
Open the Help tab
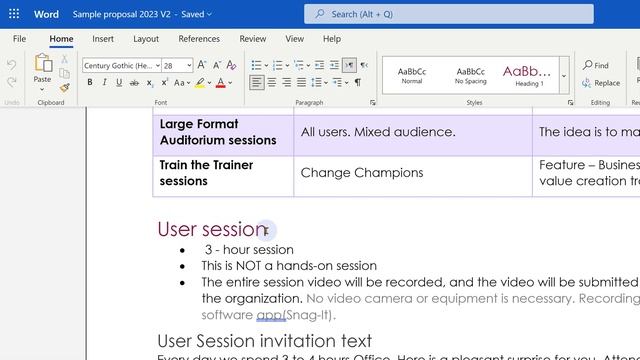pos(332,39)
